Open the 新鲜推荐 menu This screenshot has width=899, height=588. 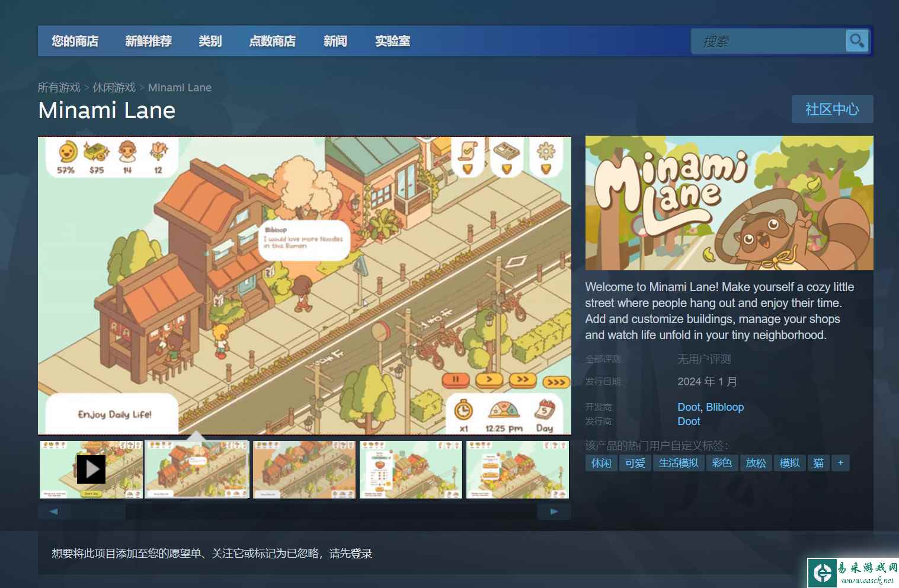point(148,41)
